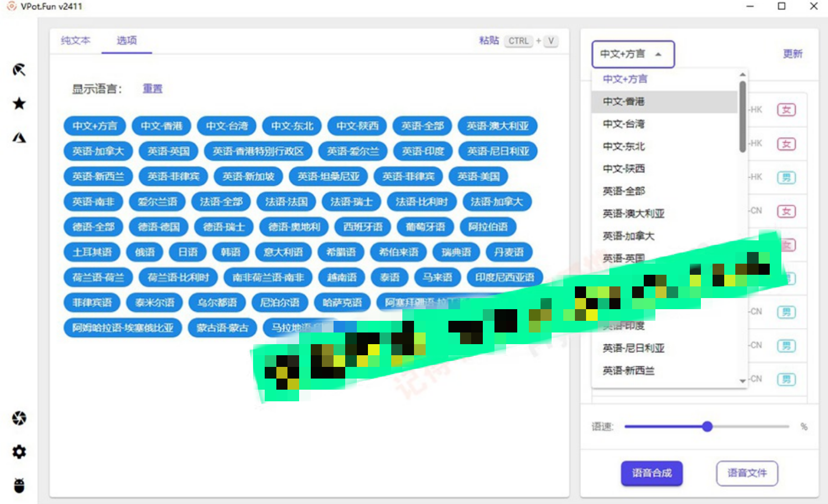Click the 语音合成 button
Screen dimensions: 828x504
click(652, 473)
